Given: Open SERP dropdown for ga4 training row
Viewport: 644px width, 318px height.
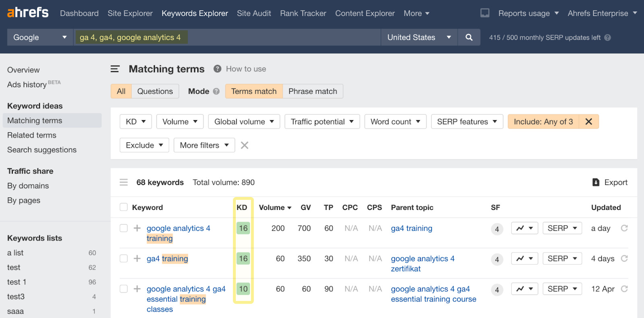Looking at the screenshot, I should coord(562,259).
